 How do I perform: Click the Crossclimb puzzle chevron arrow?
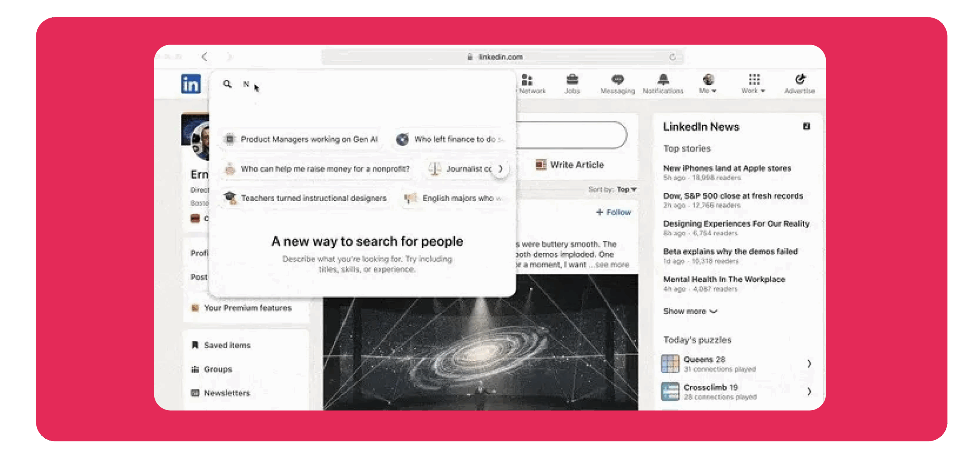tap(808, 391)
